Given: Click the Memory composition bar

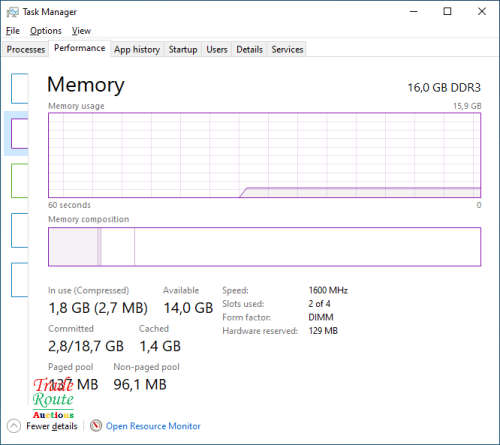Looking at the screenshot, I should [x=264, y=247].
